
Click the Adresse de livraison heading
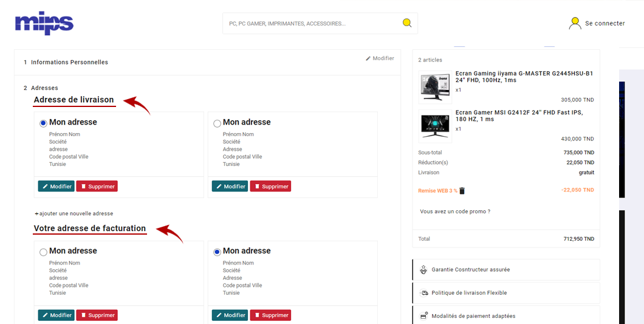[74, 100]
